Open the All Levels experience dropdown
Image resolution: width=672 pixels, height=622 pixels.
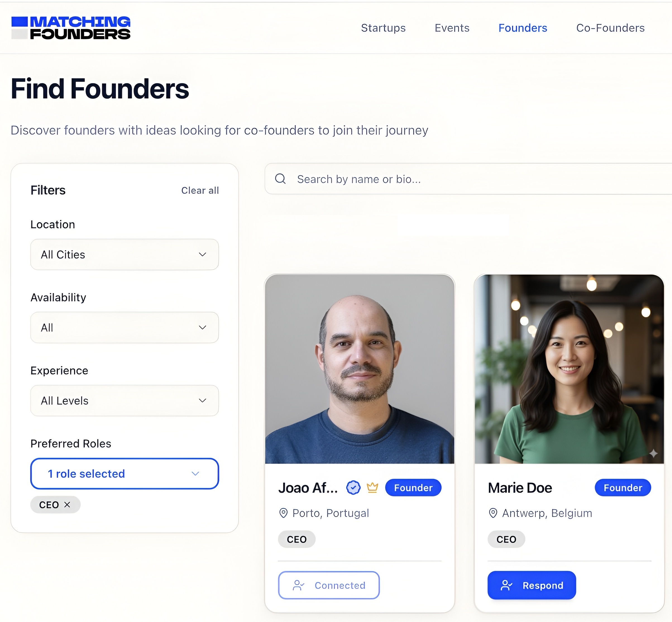tap(125, 401)
